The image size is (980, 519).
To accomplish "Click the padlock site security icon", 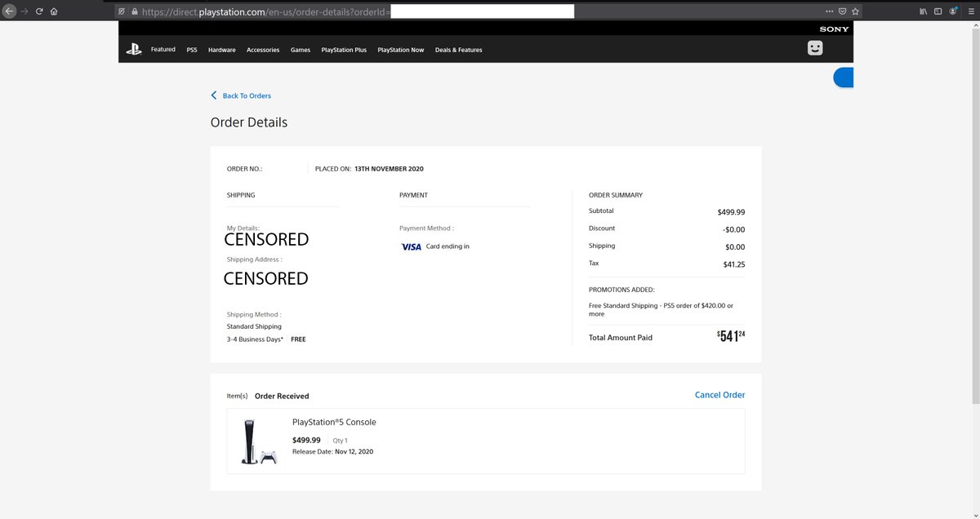I will 135,11.
